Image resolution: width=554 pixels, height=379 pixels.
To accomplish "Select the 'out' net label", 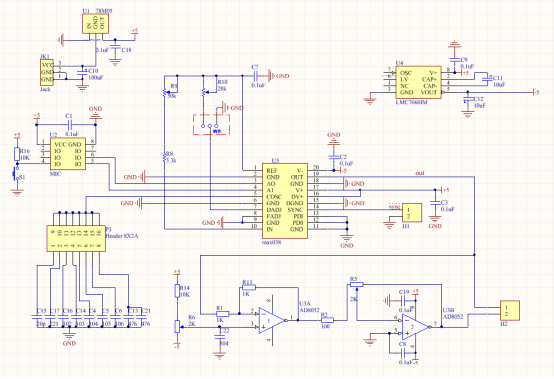I will coord(420,173).
